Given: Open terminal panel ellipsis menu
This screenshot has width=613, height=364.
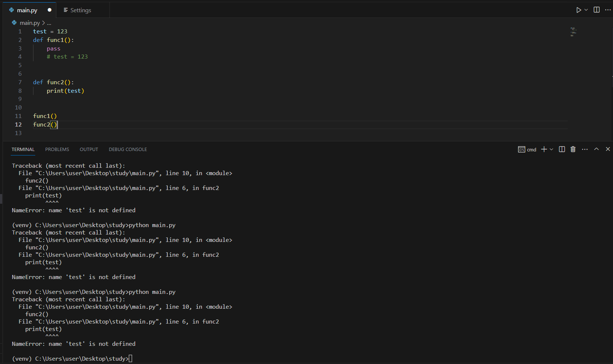Looking at the screenshot, I should [585, 149].
